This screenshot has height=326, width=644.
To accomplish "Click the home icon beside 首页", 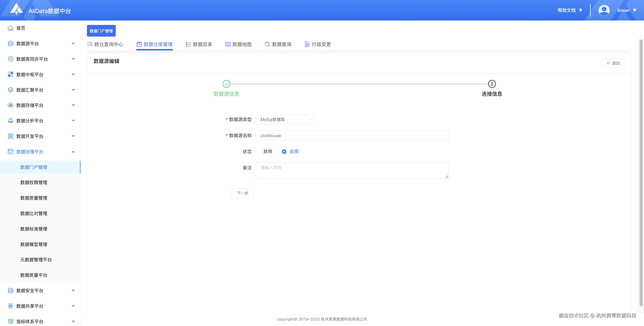I will pos(10,28).
